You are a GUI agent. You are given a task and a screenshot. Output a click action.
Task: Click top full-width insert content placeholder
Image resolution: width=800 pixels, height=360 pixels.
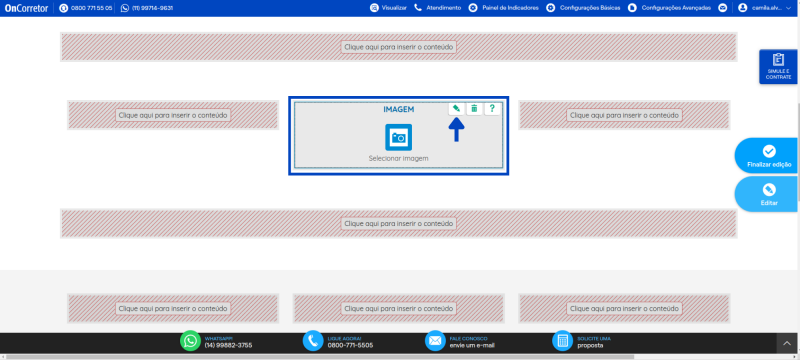[398, 47]
